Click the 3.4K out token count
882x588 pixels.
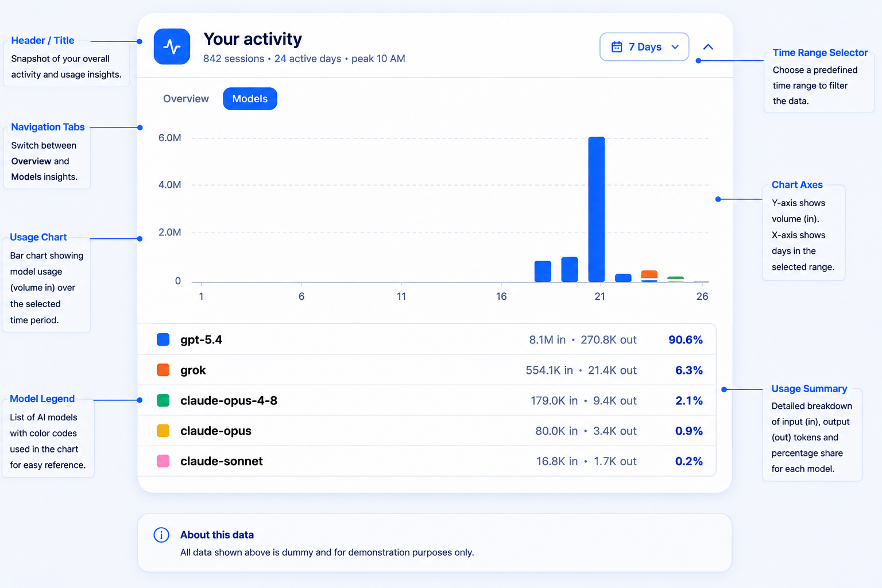click(x=615, y=431)
